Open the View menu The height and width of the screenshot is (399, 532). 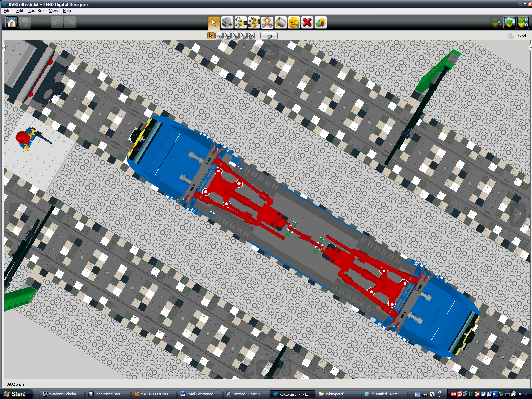coord(53,11)
